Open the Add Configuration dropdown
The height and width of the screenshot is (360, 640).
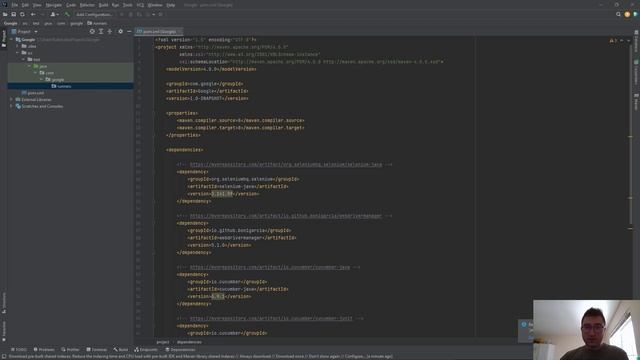[94, 14]
